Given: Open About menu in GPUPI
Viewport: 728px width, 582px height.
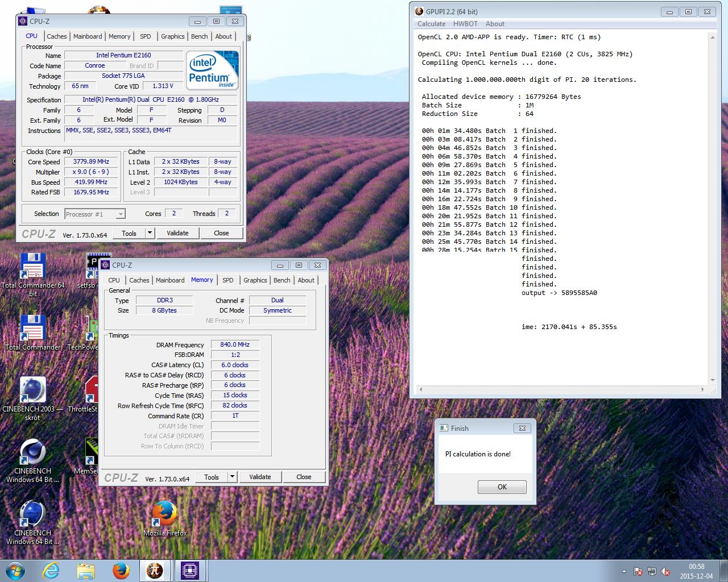Looking at the screenshot, I should click(x=495, y=24).
